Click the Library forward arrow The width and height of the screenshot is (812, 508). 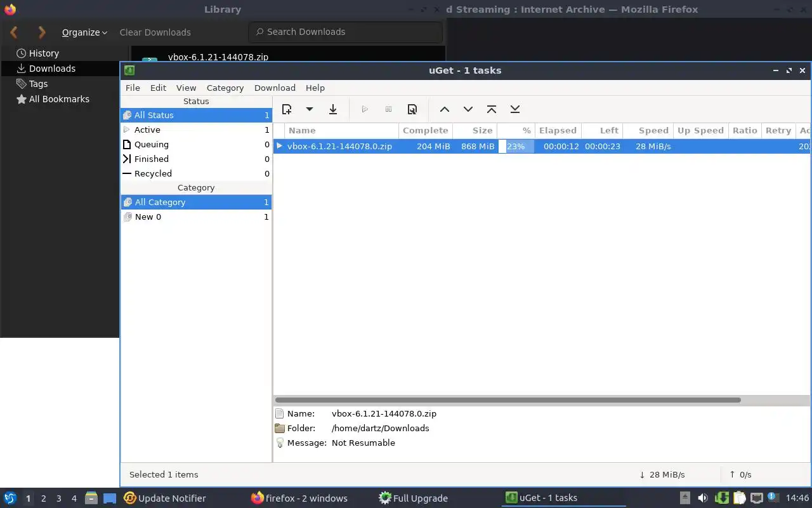[x=42, y=32]
